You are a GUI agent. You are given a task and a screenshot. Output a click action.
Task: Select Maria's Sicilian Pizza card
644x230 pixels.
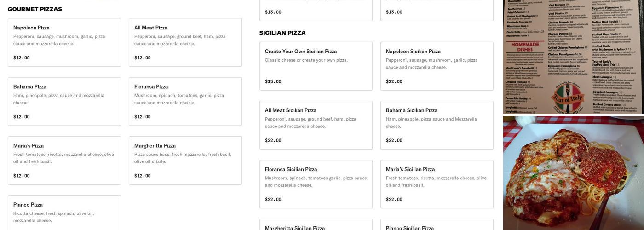click(437, 184)
